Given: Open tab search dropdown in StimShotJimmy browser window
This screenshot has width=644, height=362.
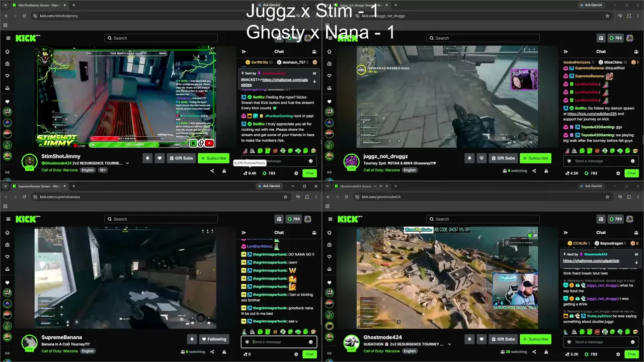Looking at the screenshot, I should pos(6,5).
